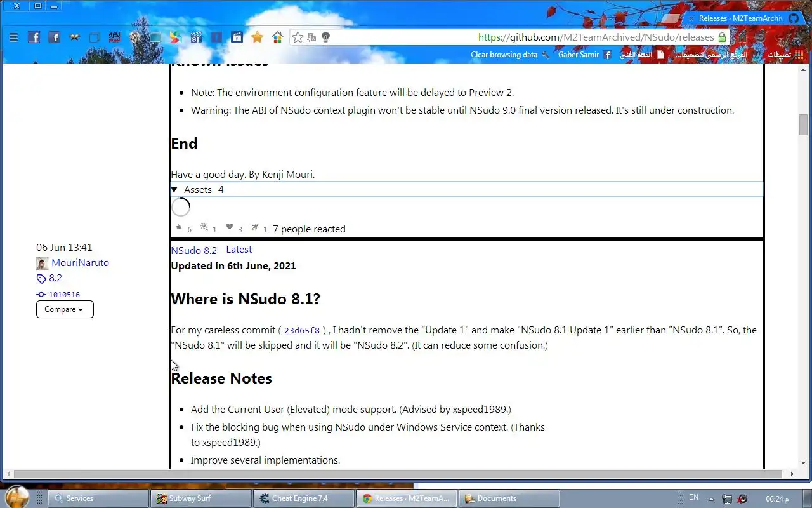The image size is (812, 508).
Task: Open the second Facebook extension icon
Action: 55,37
